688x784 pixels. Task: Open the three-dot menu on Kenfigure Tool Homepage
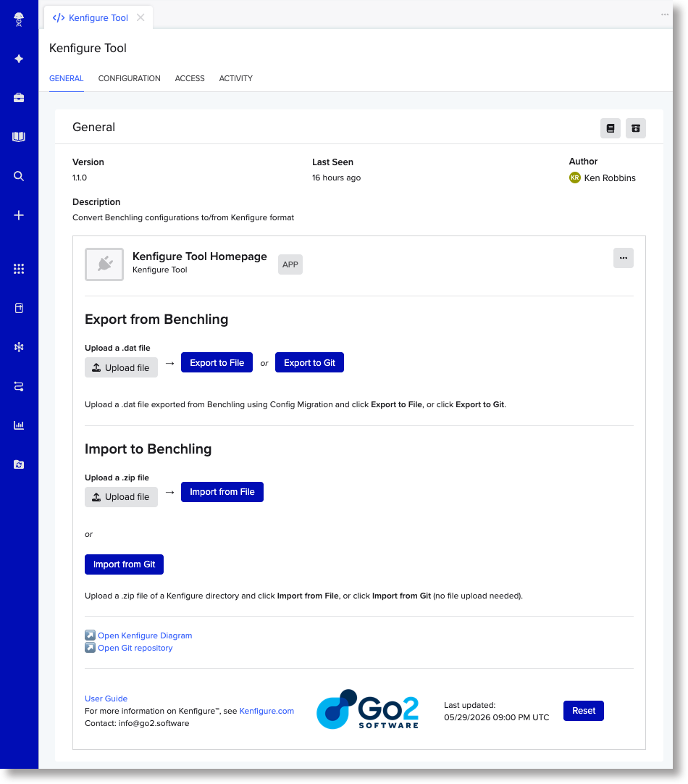624,258
